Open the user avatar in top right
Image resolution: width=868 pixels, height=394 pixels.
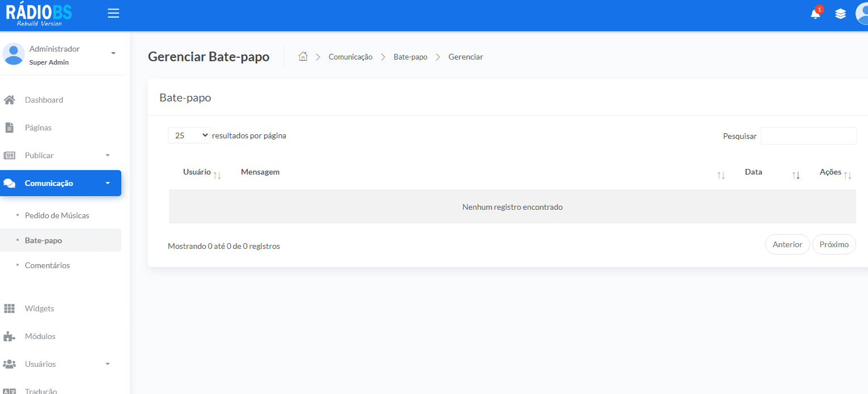[x=862, y=14]
